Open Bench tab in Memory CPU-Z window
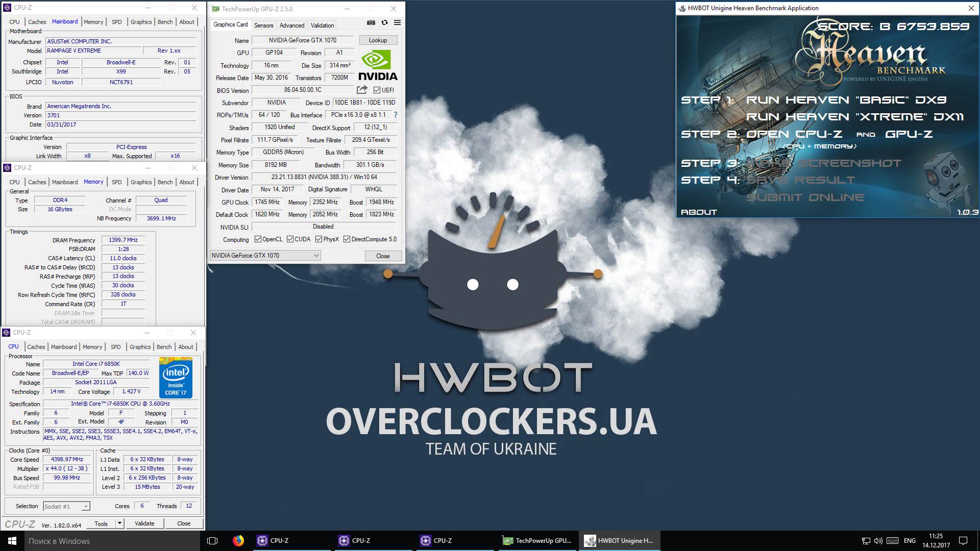The image size is (980, 551). (165, 182)
